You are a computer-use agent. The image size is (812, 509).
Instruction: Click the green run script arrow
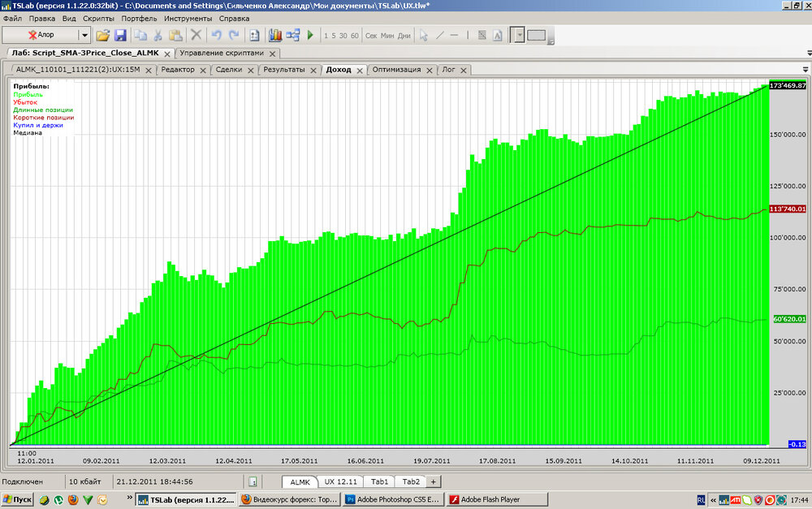[x=310, y=36]
